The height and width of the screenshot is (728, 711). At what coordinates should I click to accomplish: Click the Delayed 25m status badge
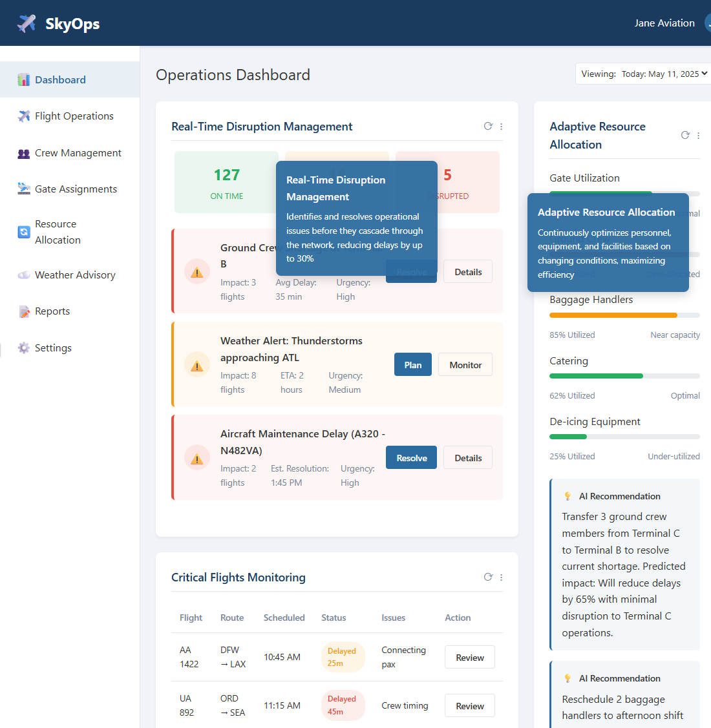[x=343, y=657]
